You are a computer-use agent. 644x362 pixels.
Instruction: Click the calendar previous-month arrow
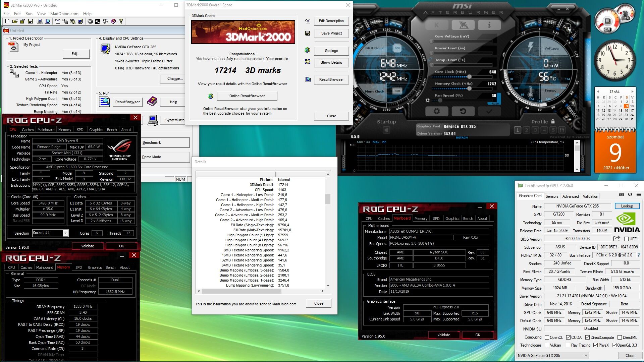pyautogui.click(x=598, y=91)
